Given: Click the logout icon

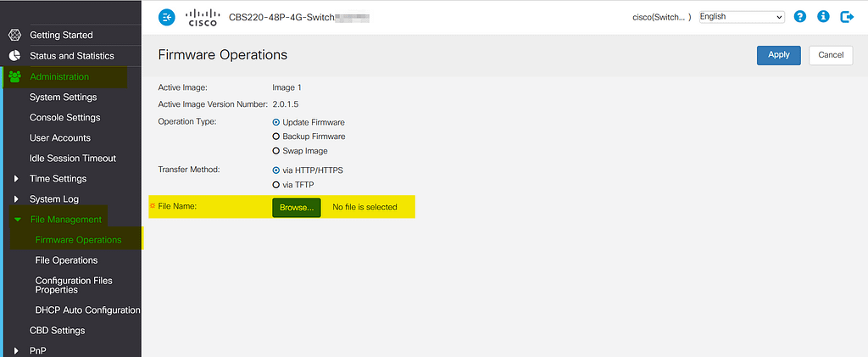Looking at the screenshot, I should click(846, 17).
